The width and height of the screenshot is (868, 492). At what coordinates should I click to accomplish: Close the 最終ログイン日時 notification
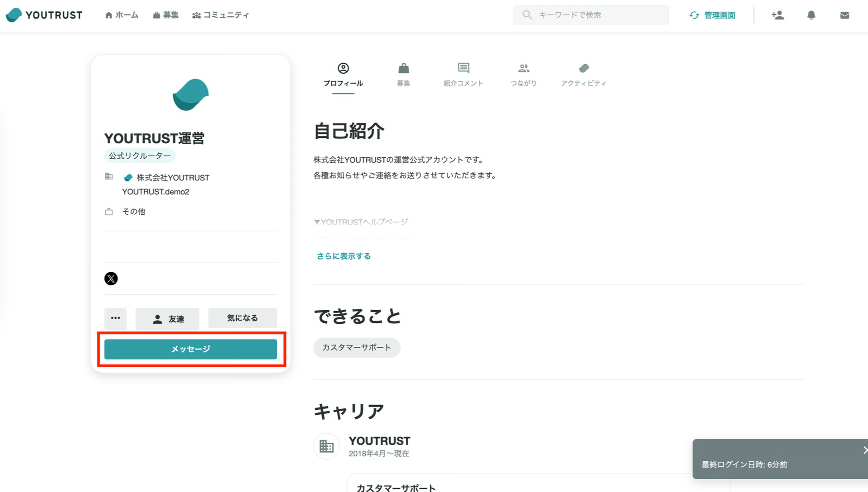coord(864,450)
